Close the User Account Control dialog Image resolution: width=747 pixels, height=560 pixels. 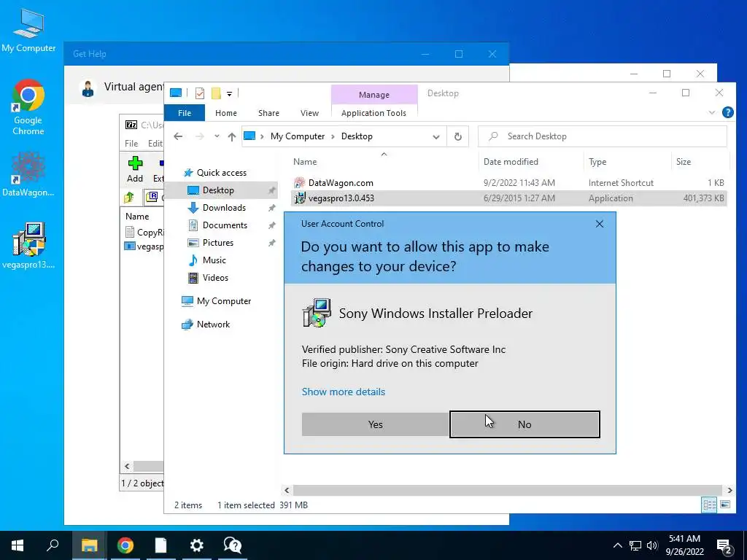click(x=600, y=224)
